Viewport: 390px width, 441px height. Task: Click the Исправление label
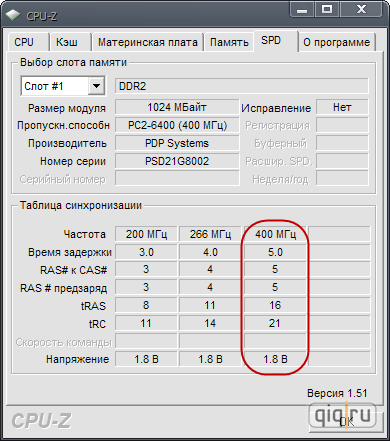coord(276,108)
